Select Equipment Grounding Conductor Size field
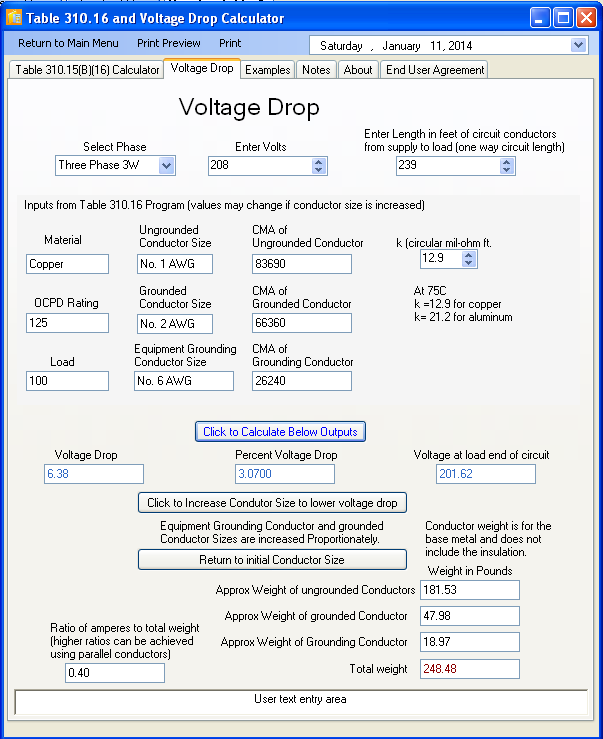Image resolution: width=603 pixels, height=739 pixels. (x=184, y=381)
